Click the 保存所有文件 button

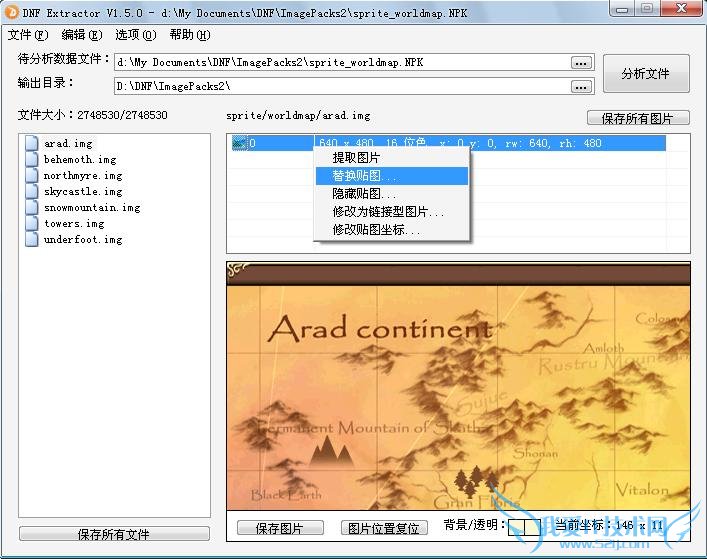pyautogui.click(x=114, y=534)
